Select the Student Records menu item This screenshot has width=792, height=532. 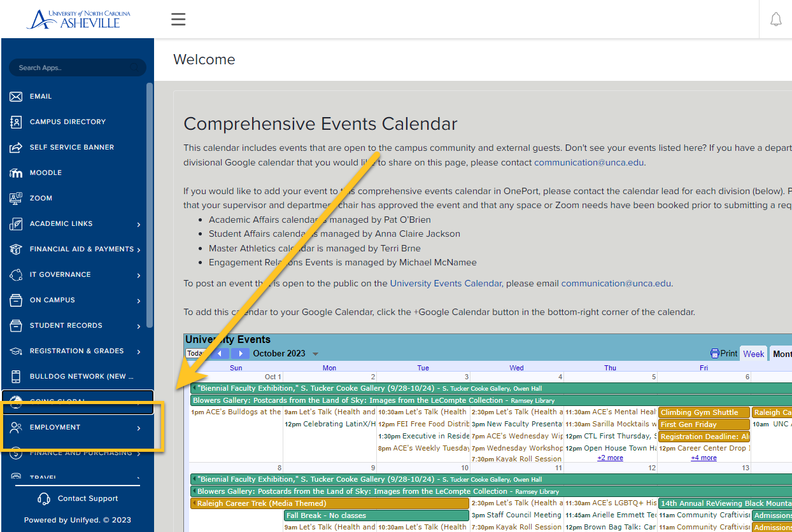point(66,326)
